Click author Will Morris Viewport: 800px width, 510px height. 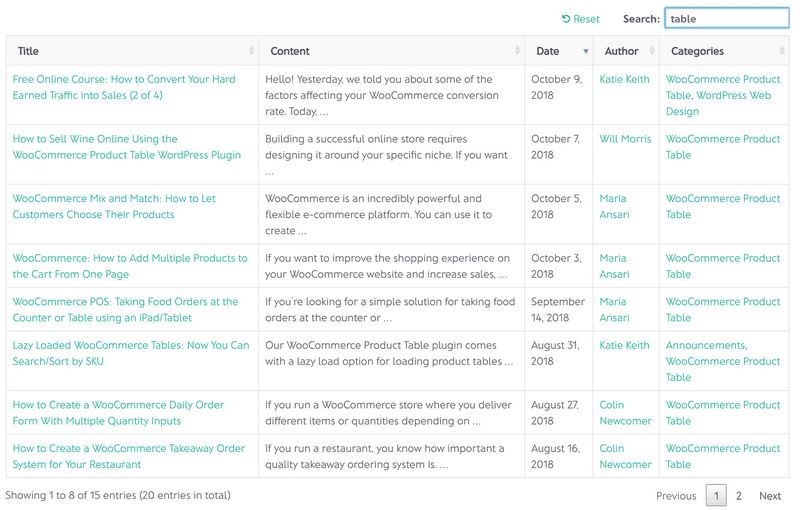pyautogui.click(x=626, y=139)
